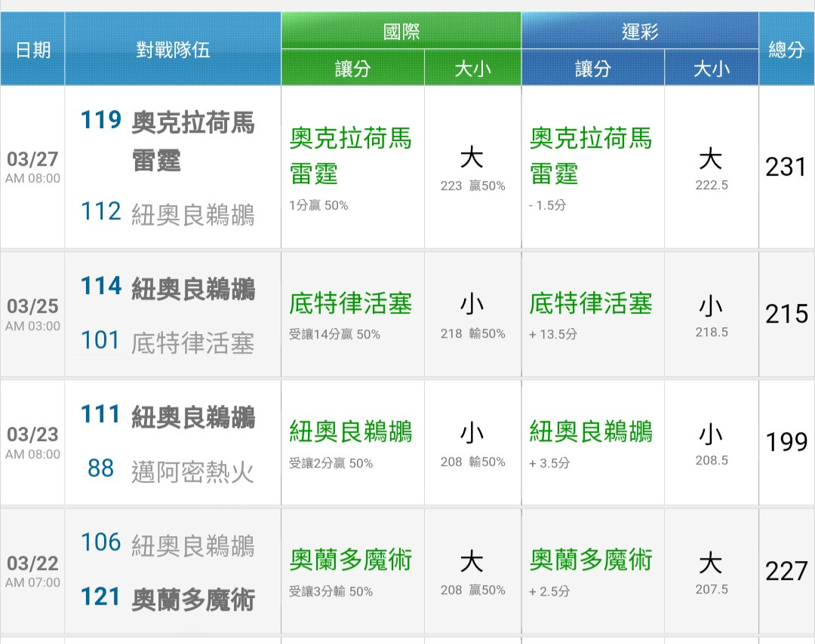Open 奧蘭多魔術 in the matchup column

(x=193, y=600)
